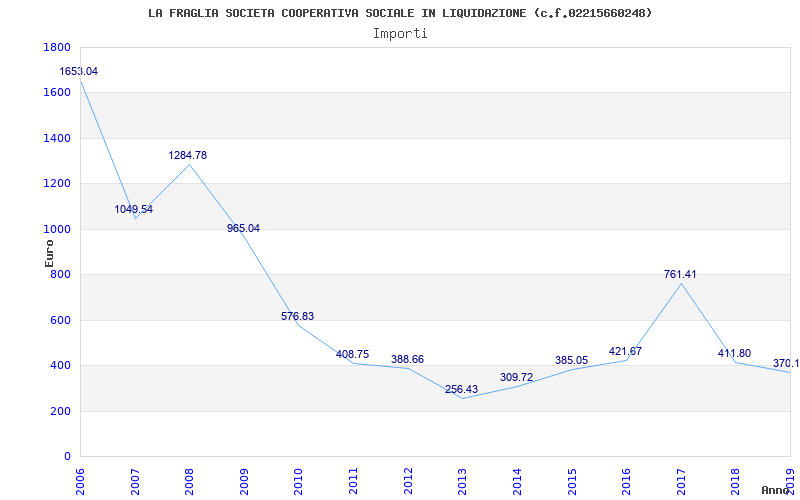Click the 200 y-axis tick label
Image resolution: width=800 pixels, height=500 pixels.
pos(60,411)
